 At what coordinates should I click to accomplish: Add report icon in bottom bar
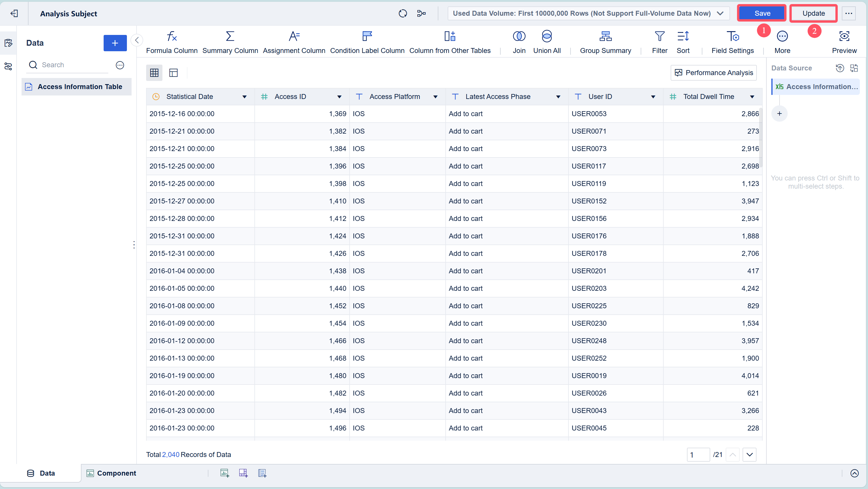(x=262, y=473)
